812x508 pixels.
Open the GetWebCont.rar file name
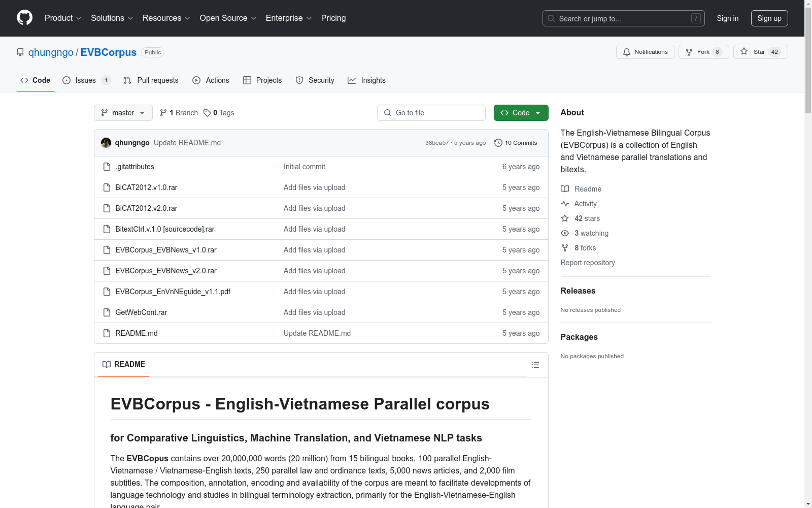coord(141,312)
